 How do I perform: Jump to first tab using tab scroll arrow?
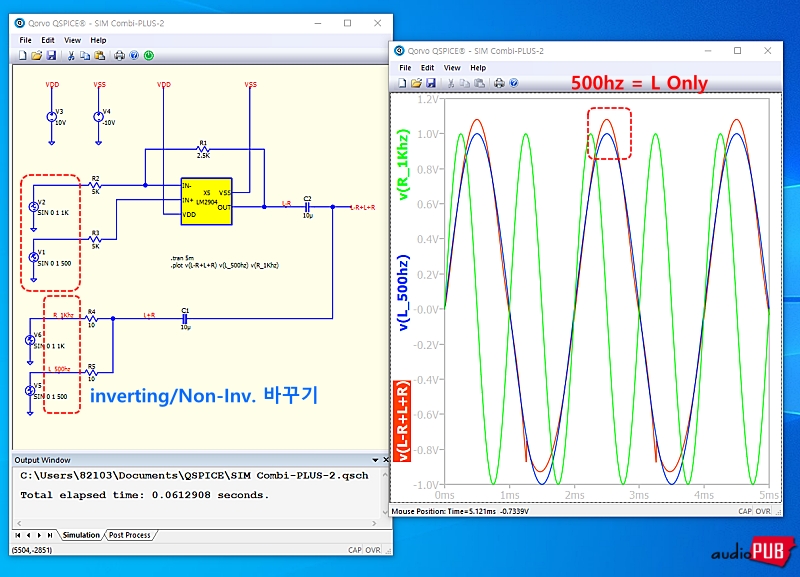[x=17, y=535]
